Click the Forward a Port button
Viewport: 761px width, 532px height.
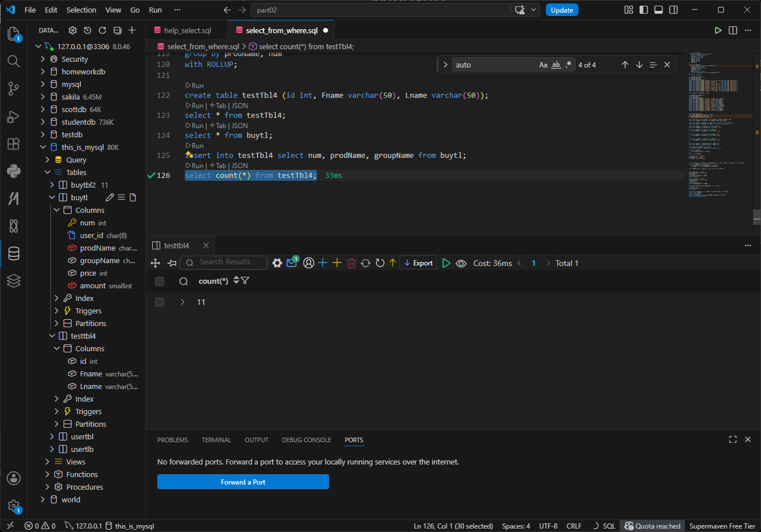tap(243, 482)
